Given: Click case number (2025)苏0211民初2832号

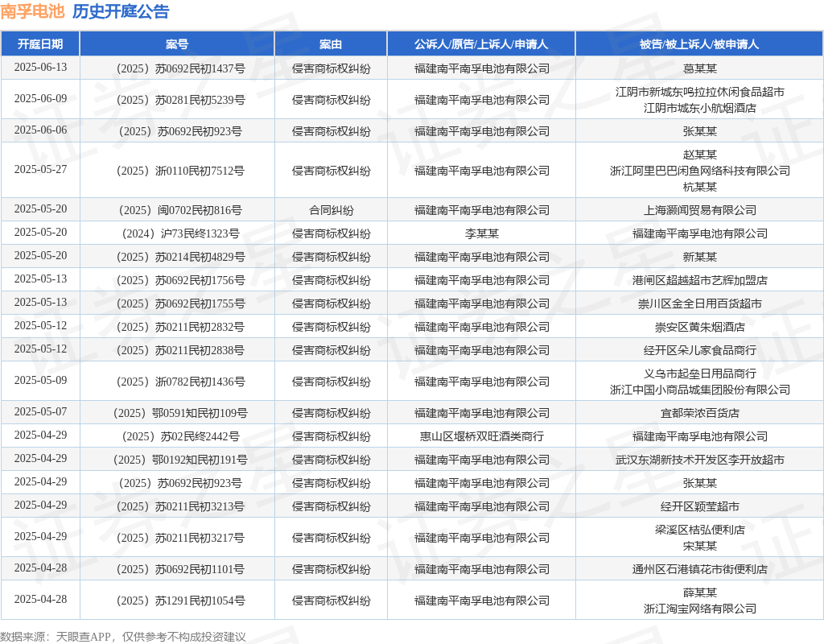Looking at the screenshot, I should coord(180,327).
